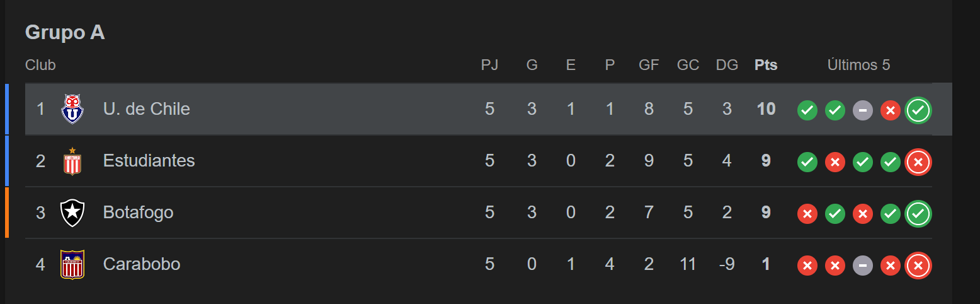Click the first result icon for Estudiantes
This screenshot has height=304, width=980.
click(807, 162)
